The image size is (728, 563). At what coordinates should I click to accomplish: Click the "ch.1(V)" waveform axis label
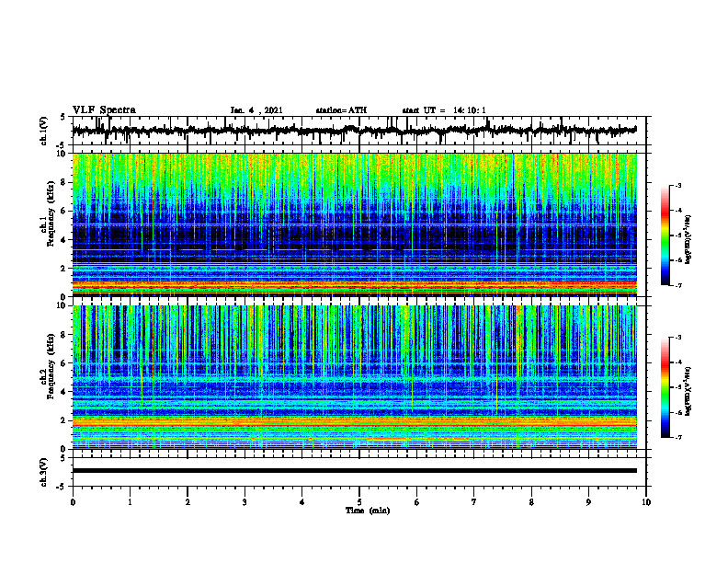tap(43, 131)
